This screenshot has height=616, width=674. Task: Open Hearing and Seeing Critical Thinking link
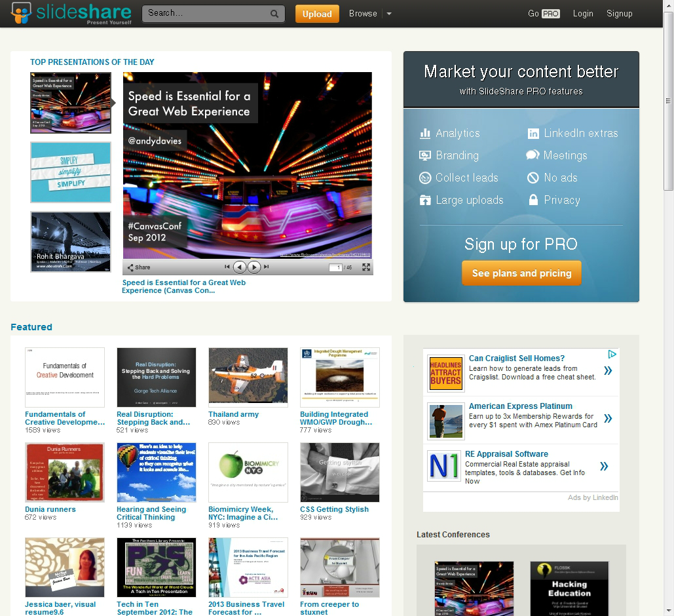click(x=151, y=513)
